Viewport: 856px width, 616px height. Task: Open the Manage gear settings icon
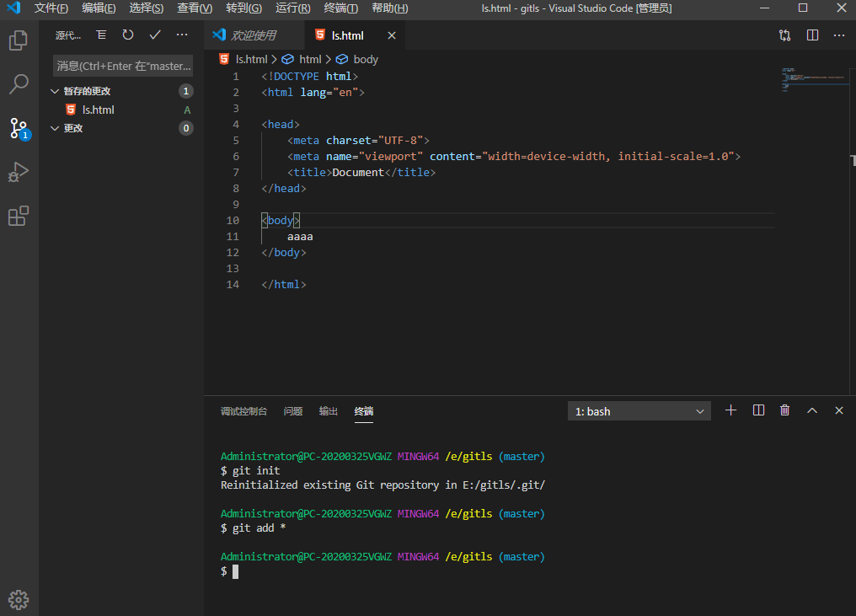19,599
